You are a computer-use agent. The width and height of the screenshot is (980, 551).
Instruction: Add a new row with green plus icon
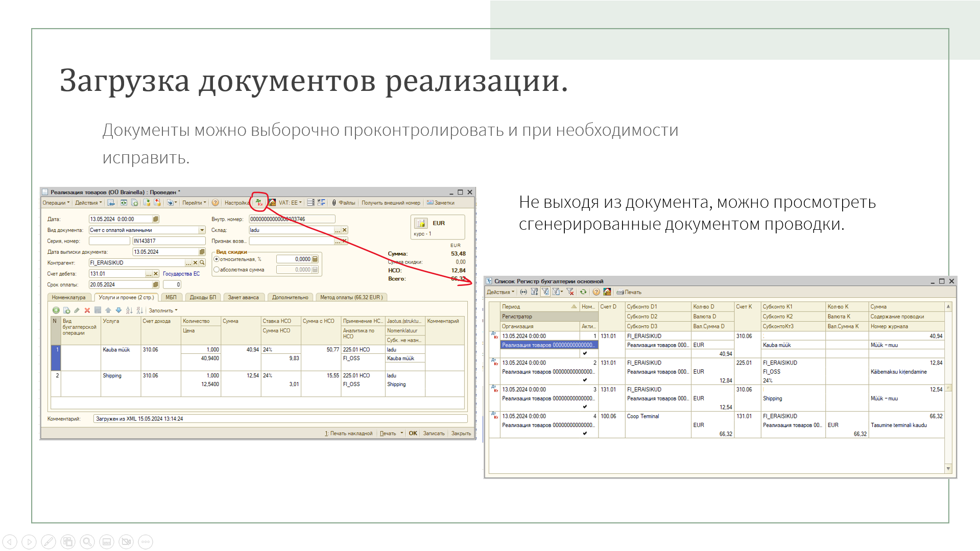click(56, 310)
